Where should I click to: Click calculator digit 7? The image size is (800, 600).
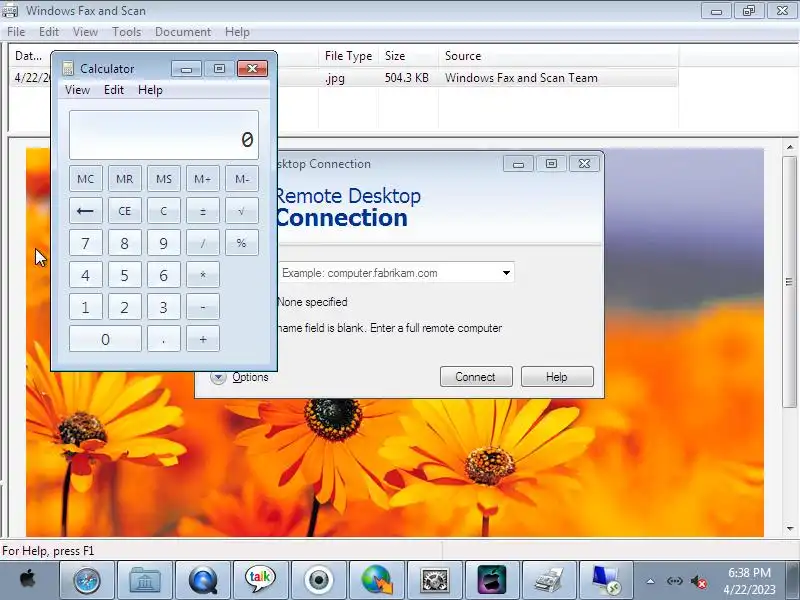86,243
